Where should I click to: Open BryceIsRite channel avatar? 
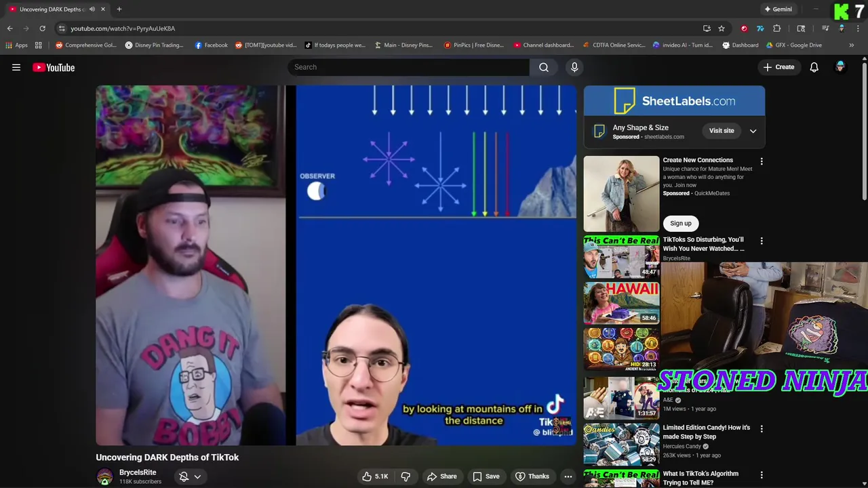pos(104,477)
